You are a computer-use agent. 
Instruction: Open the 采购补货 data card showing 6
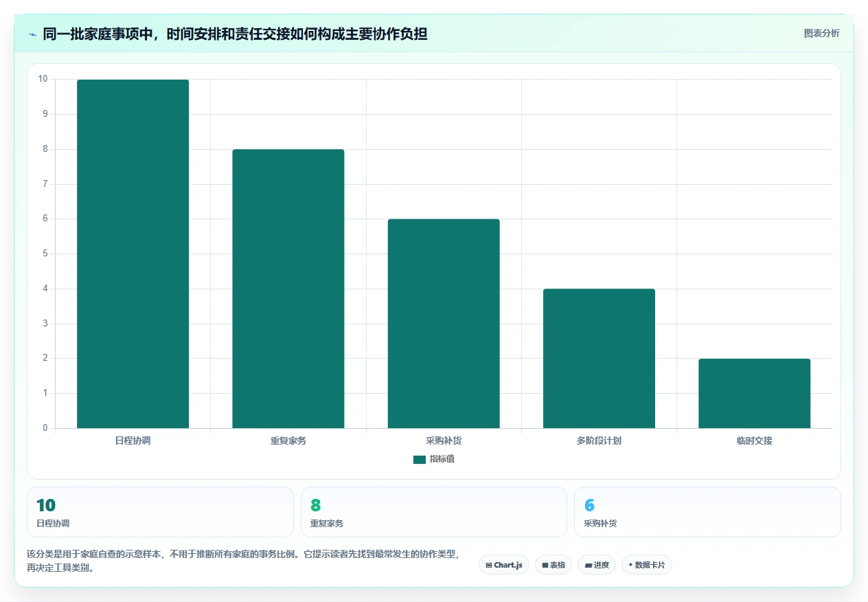(707, 512)
